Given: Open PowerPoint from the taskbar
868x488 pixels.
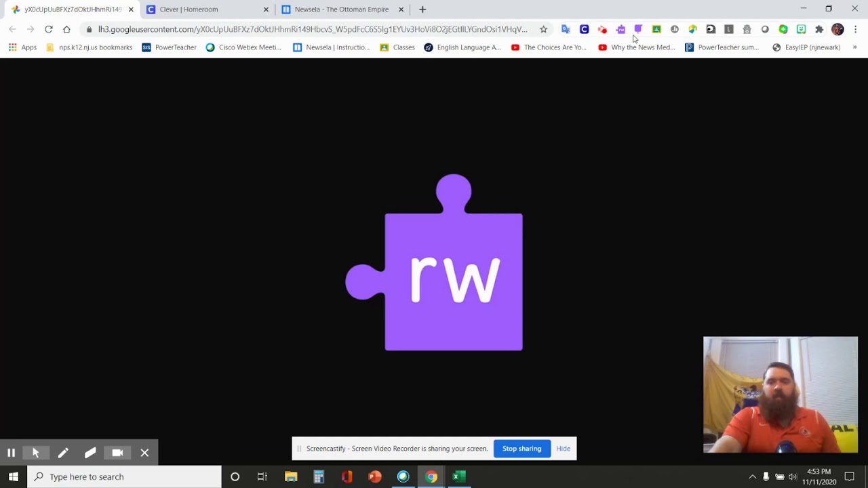Looking at the screenshot, I should [x=375, y=476].
